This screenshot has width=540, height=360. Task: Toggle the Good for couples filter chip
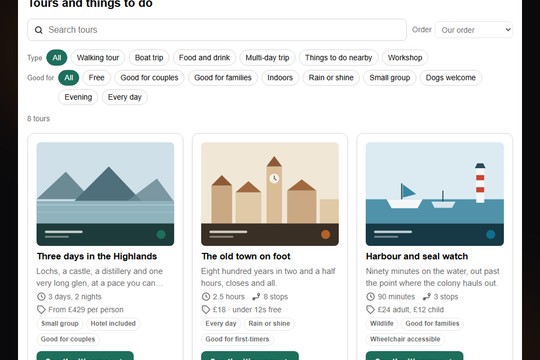[149, 78]
